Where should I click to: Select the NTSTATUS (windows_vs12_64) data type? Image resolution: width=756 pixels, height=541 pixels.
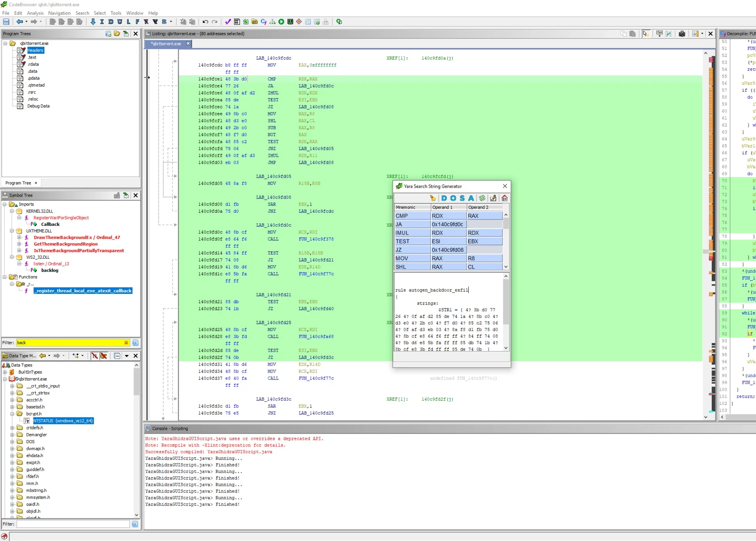point(63,421)
